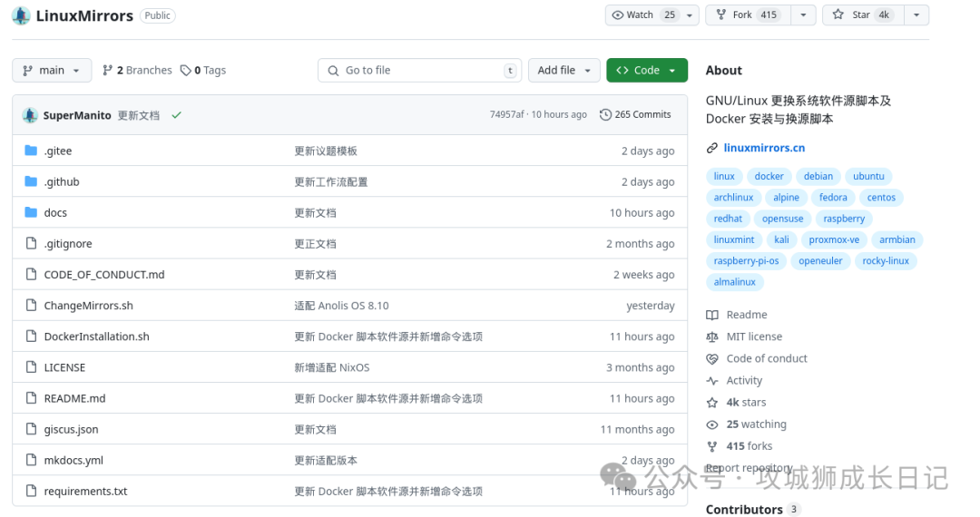Screen dimensions: 980x517
Task: Open commit history clock icon
Action: pyautogui.click(x=605, y=114)
